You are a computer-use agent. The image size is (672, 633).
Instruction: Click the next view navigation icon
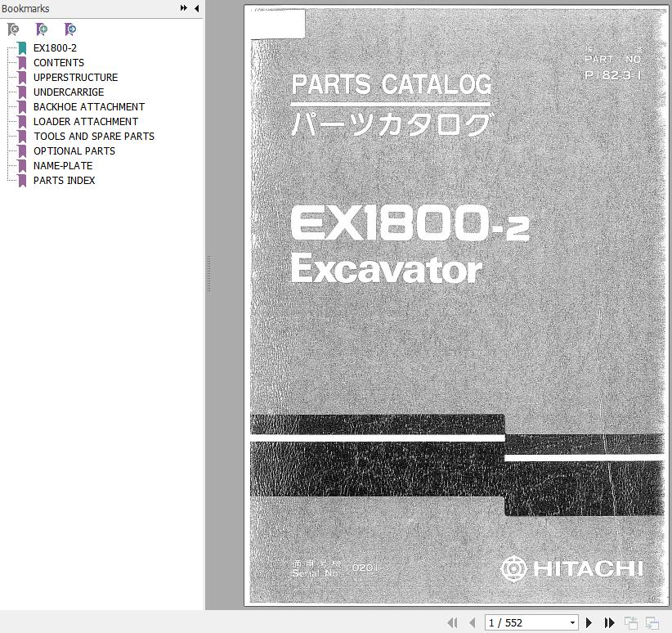coord(652,622)
